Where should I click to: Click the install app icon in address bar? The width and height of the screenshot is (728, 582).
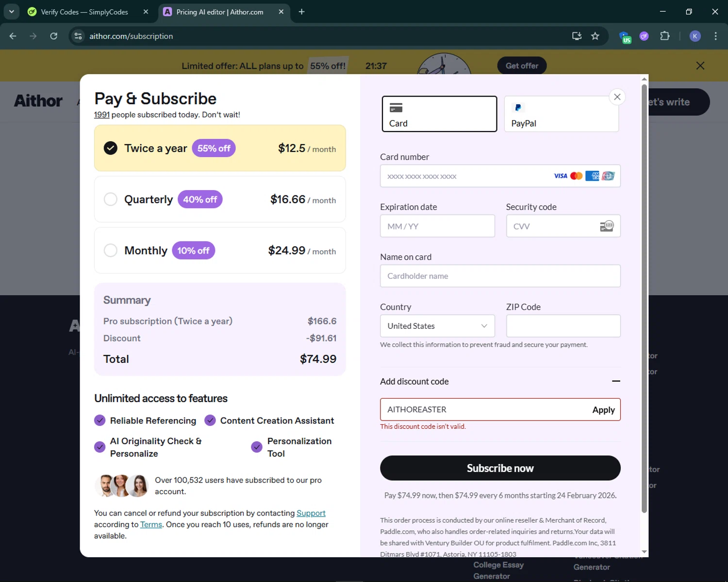(x=577, y=36)
